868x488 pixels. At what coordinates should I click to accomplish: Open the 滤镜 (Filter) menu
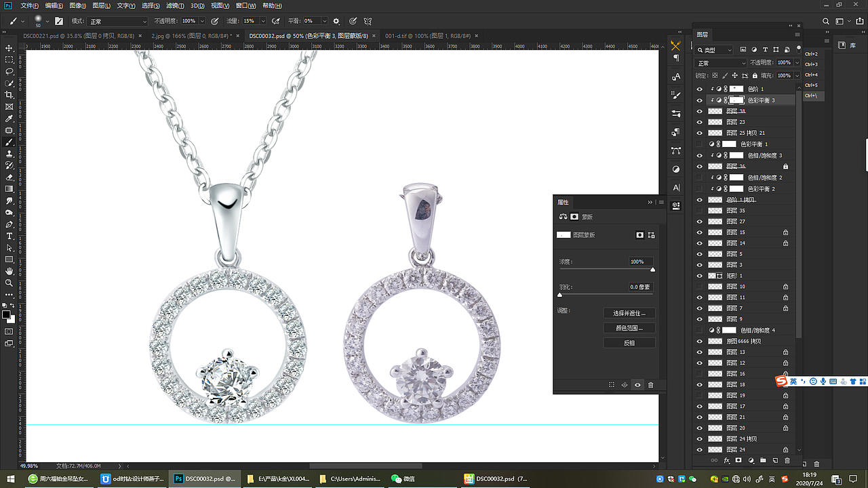click(x=176, y=5)
